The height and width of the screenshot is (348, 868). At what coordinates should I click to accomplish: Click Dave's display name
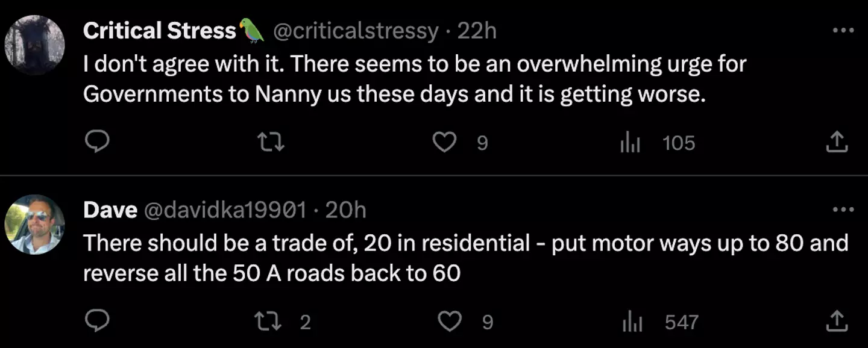tap(110, 210)
